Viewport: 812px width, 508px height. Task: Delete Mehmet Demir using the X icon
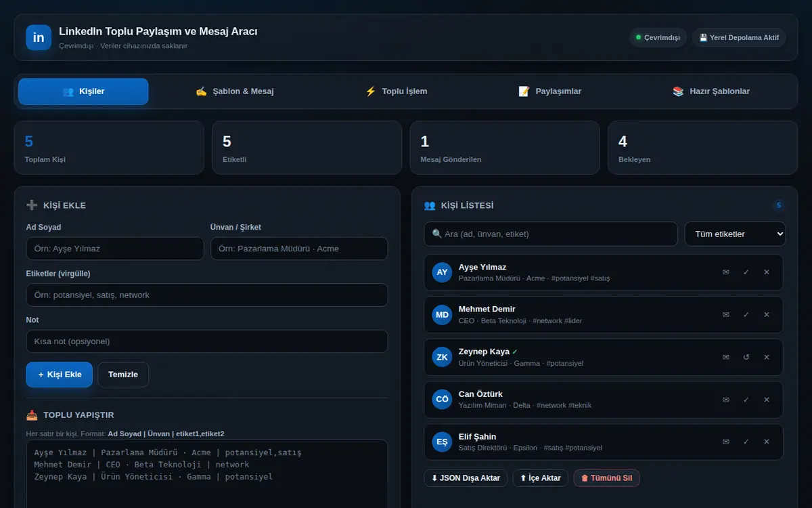(767, 315)
